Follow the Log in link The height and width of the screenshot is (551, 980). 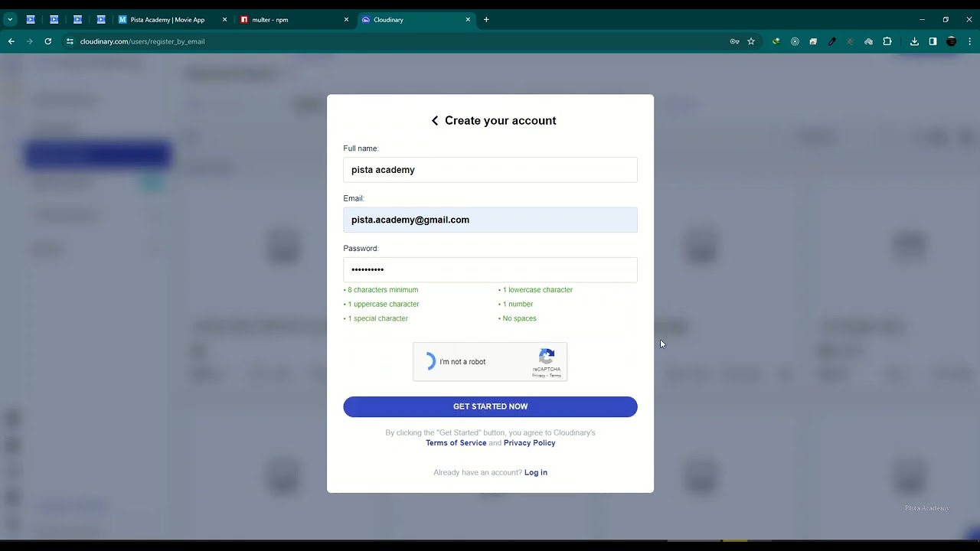[536, 473]
